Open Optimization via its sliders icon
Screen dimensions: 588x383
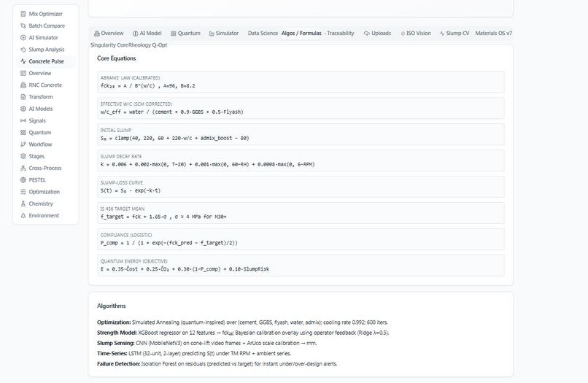pyautogui.click(x=23, y=192)
